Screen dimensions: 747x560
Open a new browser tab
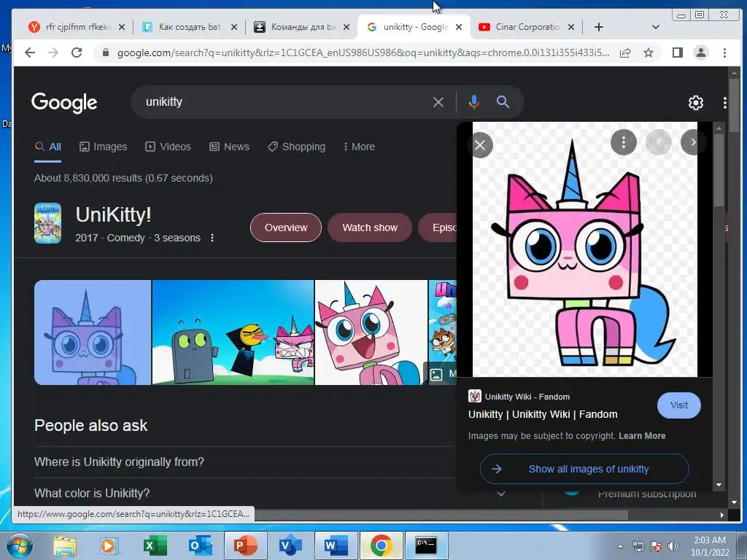pos(599,27)
